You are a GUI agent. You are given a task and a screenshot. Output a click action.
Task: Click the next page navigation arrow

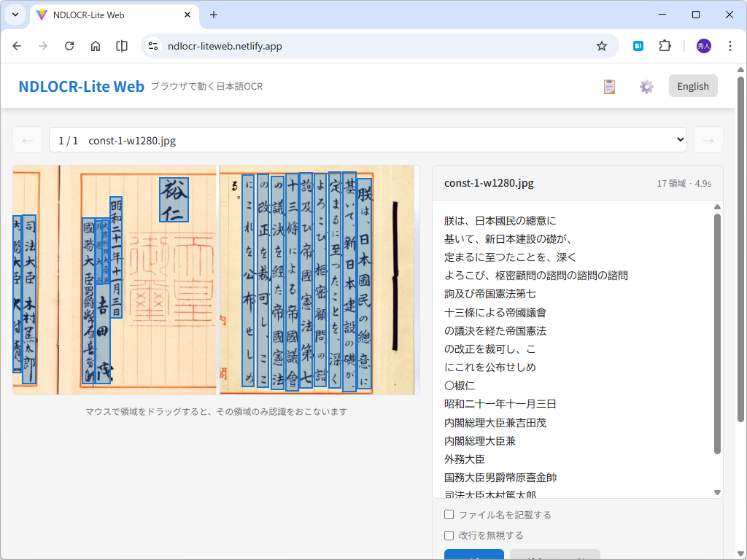click(x=708, y=139)
